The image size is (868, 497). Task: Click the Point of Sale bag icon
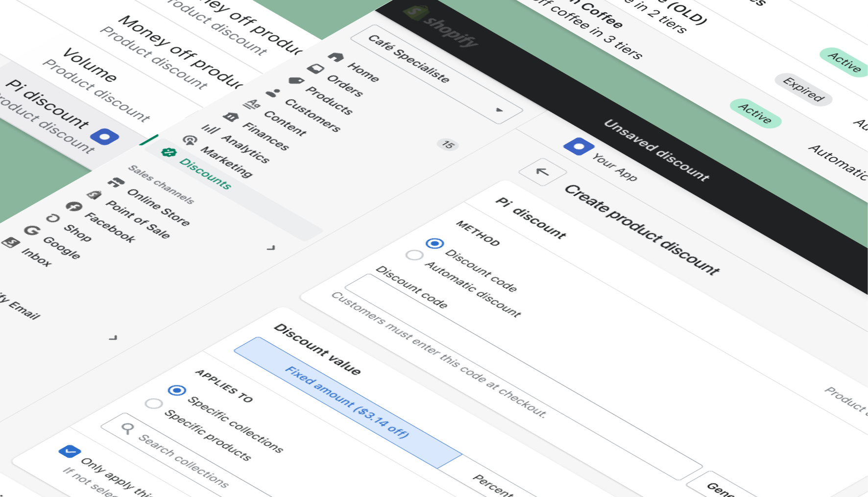(95, 195)
